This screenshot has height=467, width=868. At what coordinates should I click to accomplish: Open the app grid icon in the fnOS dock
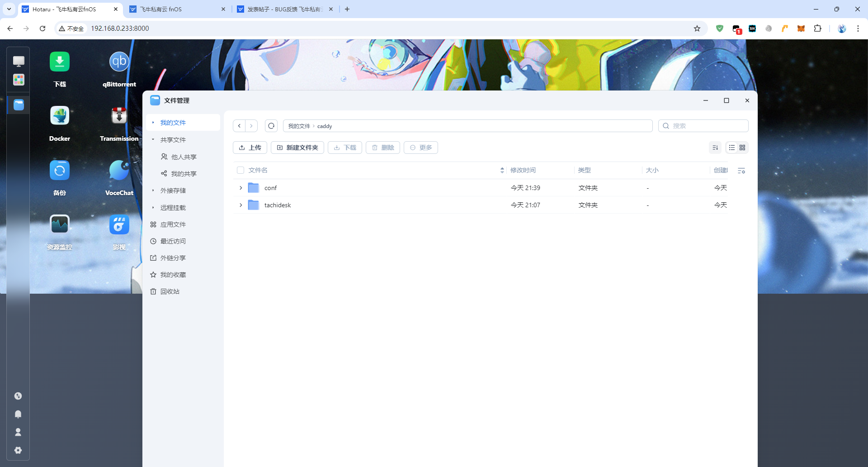click(19, 80)
